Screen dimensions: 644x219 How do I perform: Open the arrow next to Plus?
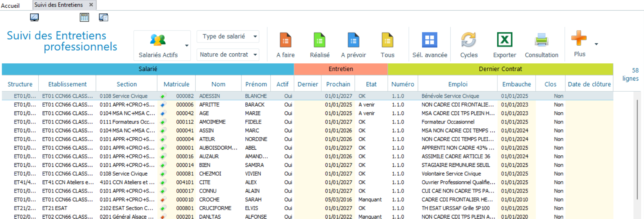pos(596,44)
